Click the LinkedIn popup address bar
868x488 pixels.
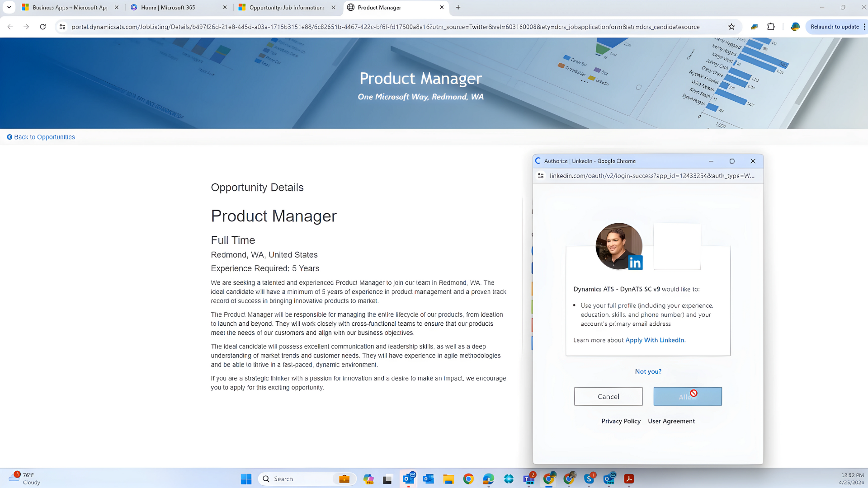[x=652, y=175]
